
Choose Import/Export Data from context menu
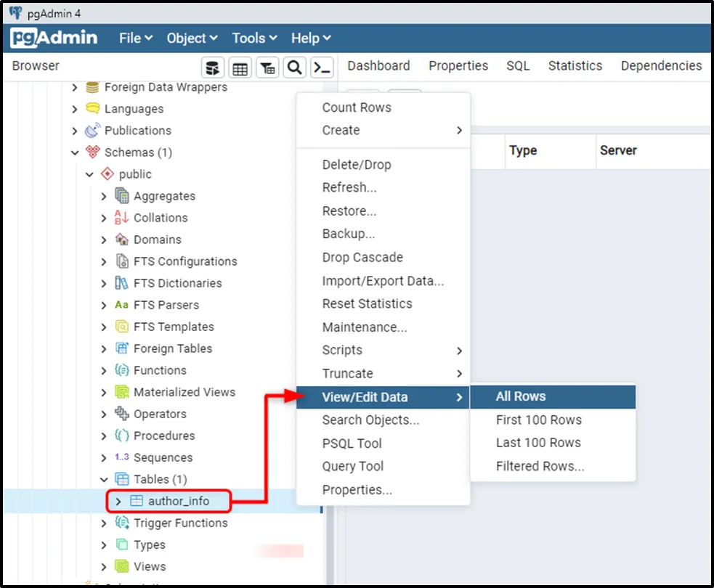tap(383, 280)
